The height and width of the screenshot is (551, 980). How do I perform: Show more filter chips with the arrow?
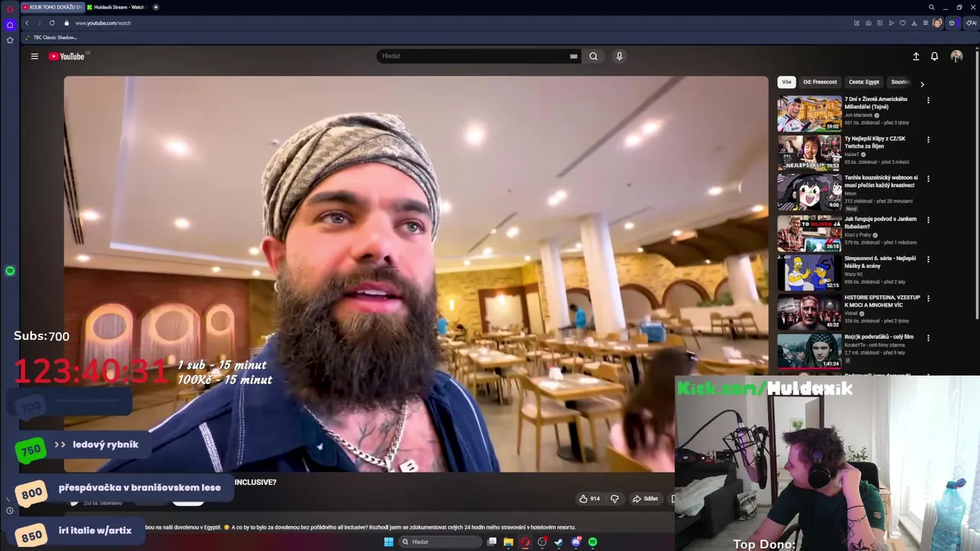pyautogui.click(x=922, y=84)
